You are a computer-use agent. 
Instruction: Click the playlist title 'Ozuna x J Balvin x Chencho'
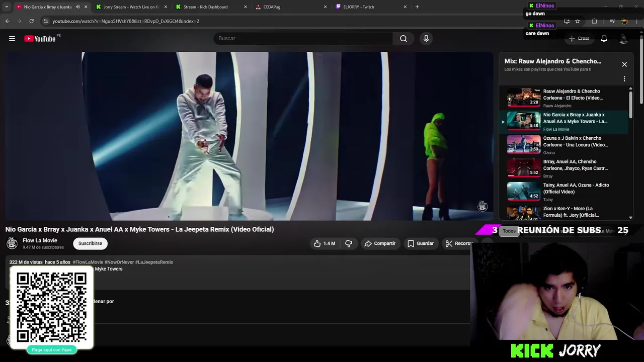click(576, 141)
